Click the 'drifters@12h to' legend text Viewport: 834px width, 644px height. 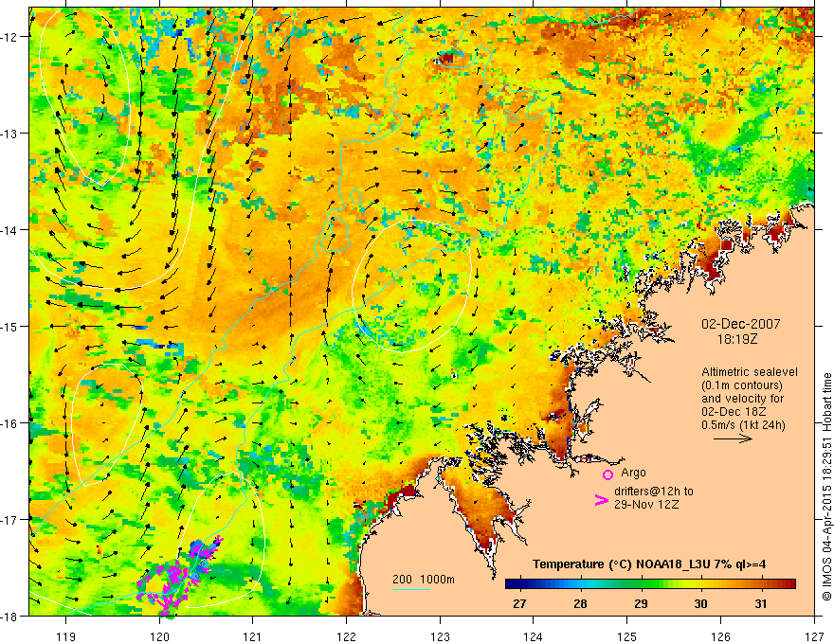click(x=654, y=492)
